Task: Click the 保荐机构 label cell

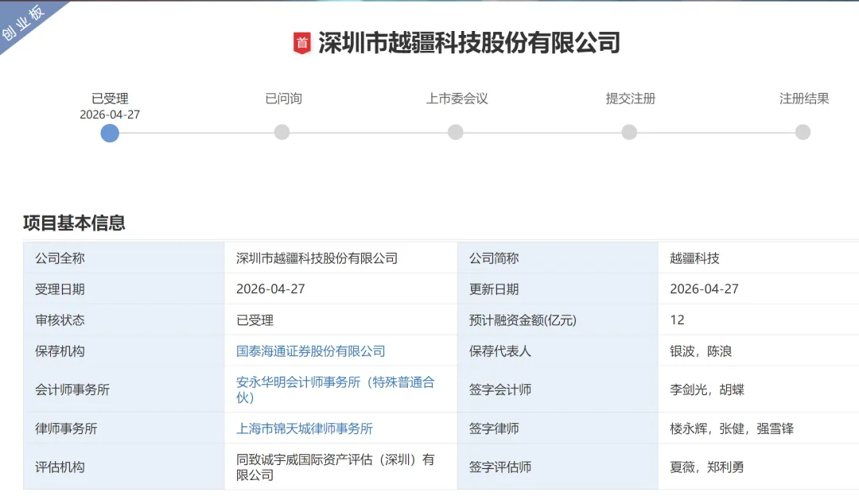Action: click(124, 351)
